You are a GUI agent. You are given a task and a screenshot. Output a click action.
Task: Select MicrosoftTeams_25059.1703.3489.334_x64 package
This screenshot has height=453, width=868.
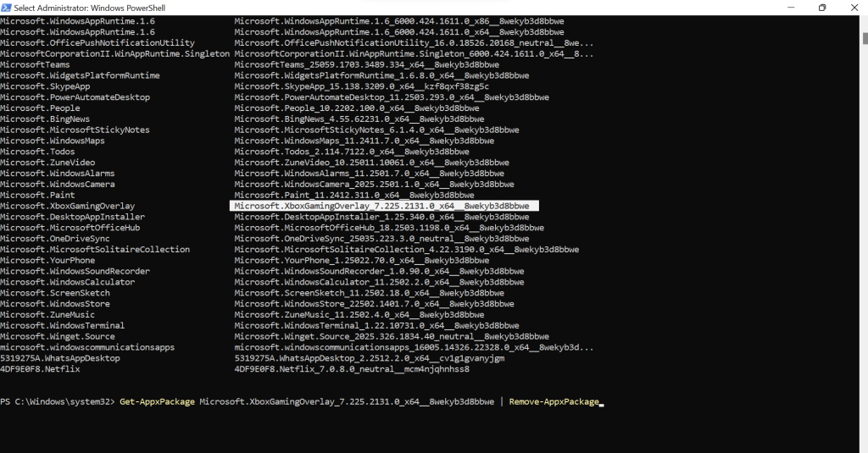(x=366, y=64)
